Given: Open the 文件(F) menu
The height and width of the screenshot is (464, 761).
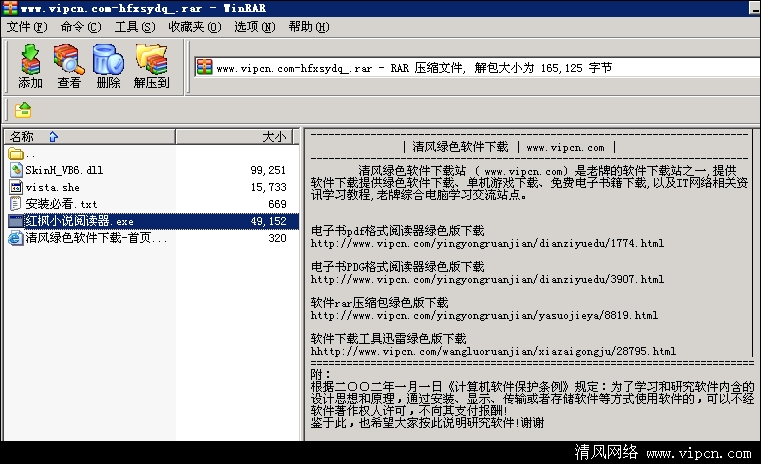Looking at the screenshot, I should pyautogui.click(x=27, y=27).
